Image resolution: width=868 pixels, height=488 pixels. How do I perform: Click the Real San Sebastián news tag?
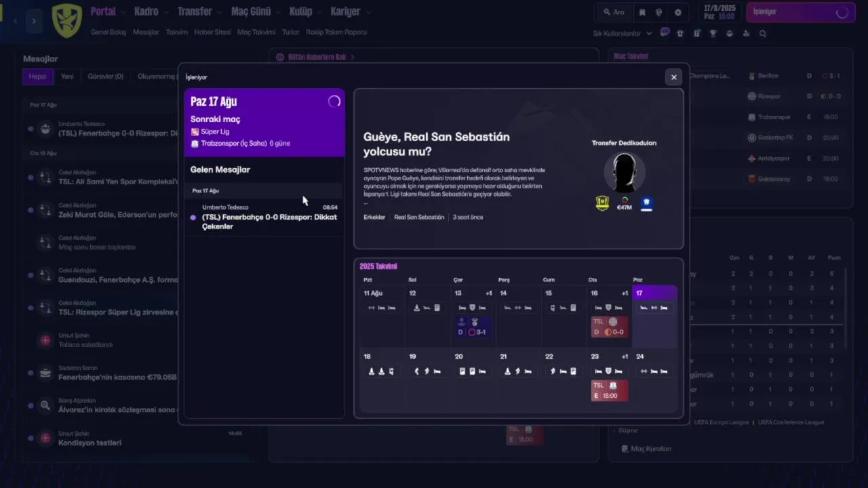419,217
